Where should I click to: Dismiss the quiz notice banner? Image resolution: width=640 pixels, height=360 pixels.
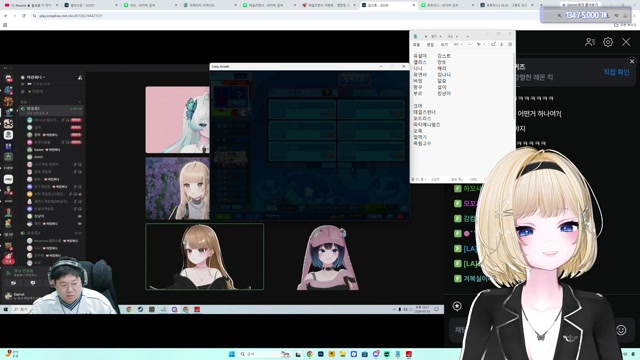[x=632, y=61]
